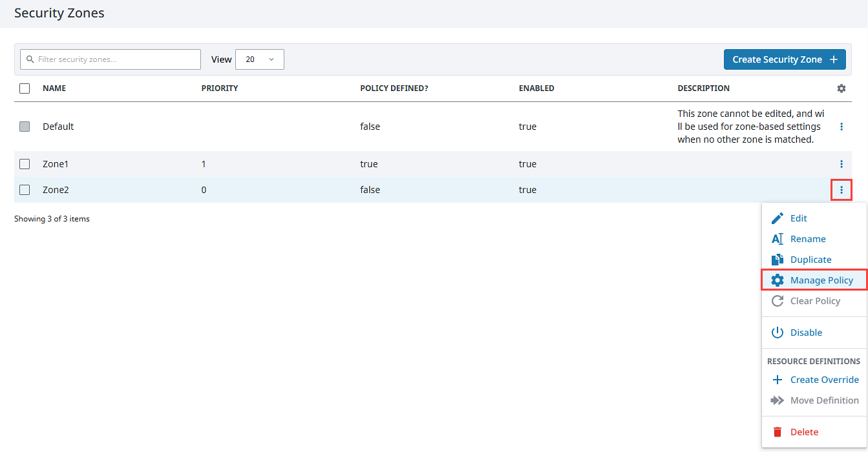868x452 pixels.
Task: Select Clear Policy menu entry
Action: (x=814, y=301)
